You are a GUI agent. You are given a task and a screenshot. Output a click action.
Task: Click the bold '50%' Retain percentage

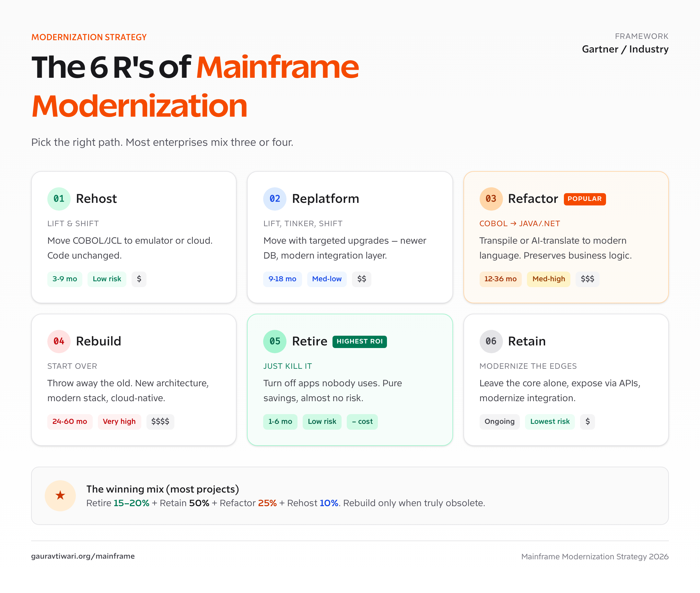point(199,503)
